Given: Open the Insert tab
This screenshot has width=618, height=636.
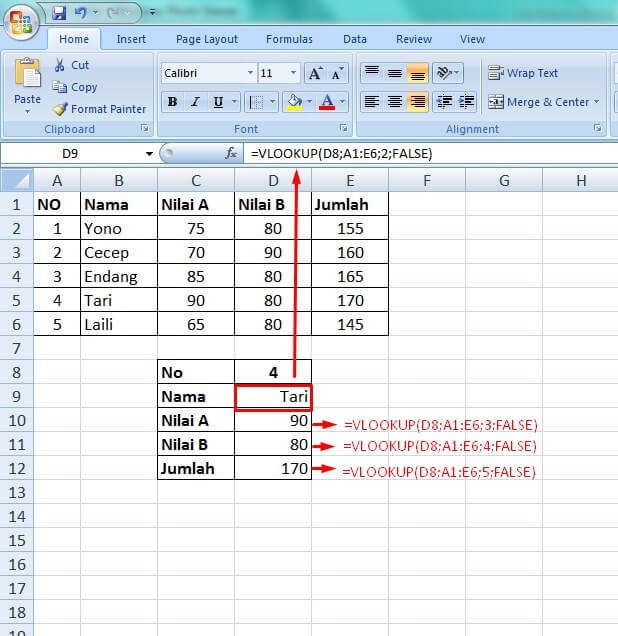Looking at the screenshot, I should 131,39.
